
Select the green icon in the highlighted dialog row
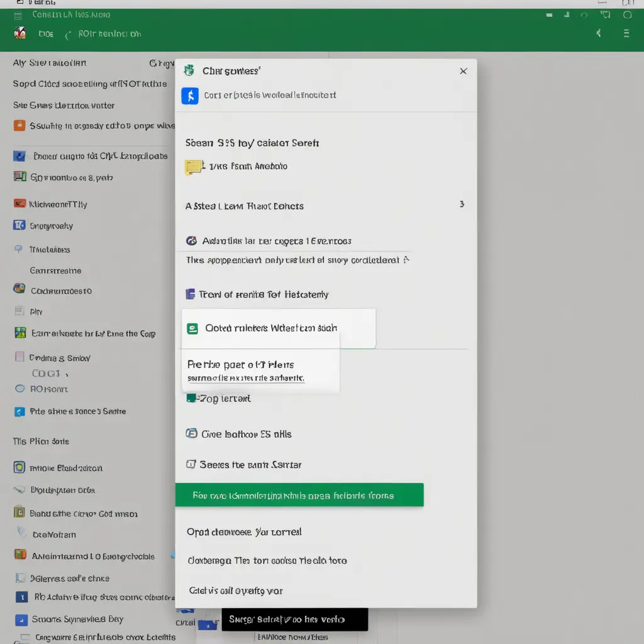pyautogui.click(x=192, y=328)
